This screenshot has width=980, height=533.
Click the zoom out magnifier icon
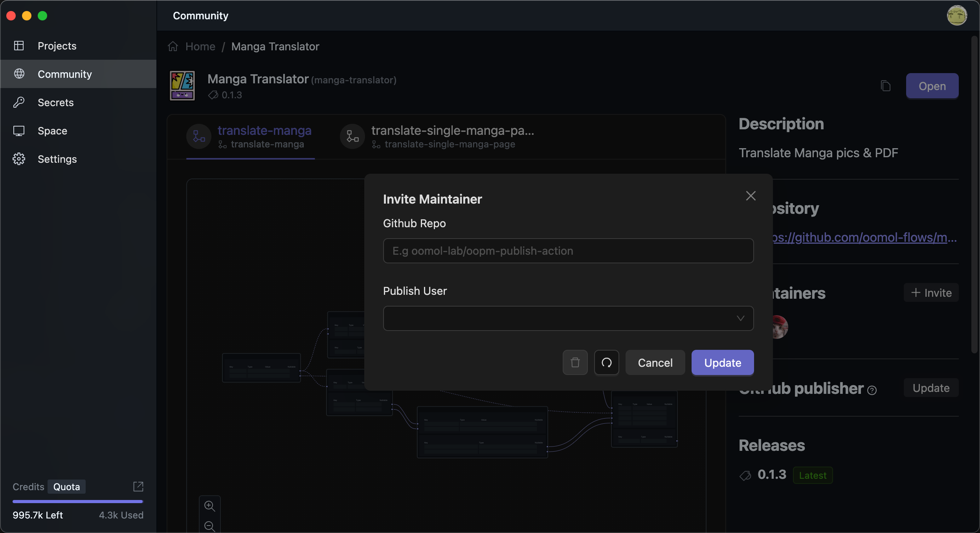tap(209, 526)
